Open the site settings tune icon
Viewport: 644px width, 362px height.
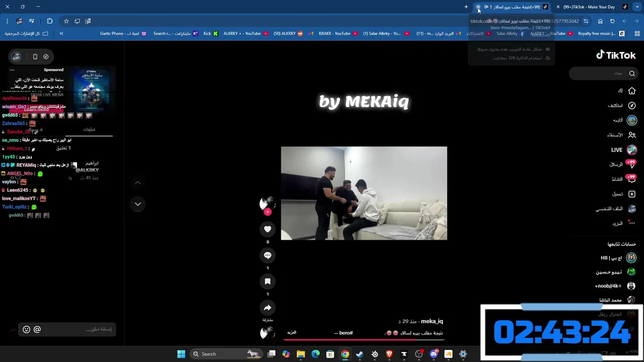(586, 21)
